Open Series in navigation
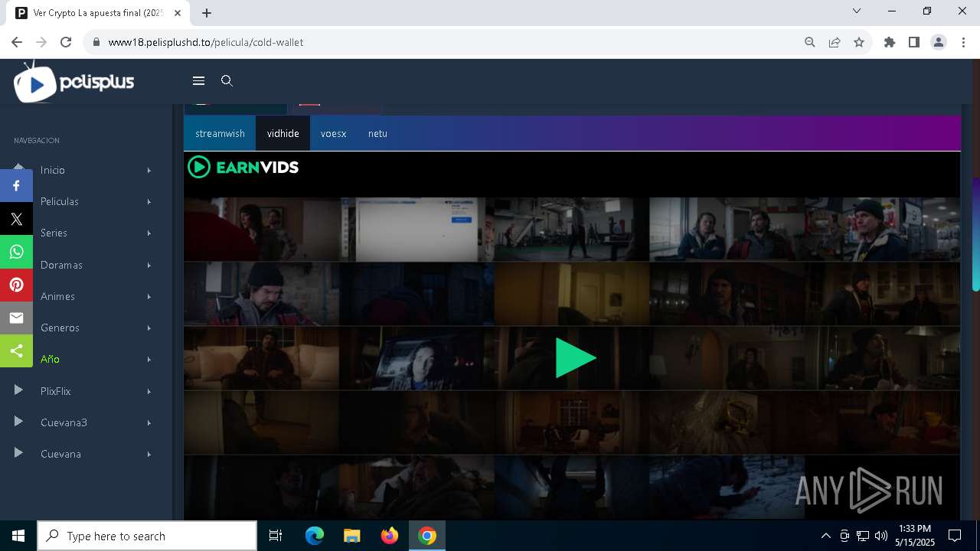 coord(54,233)
